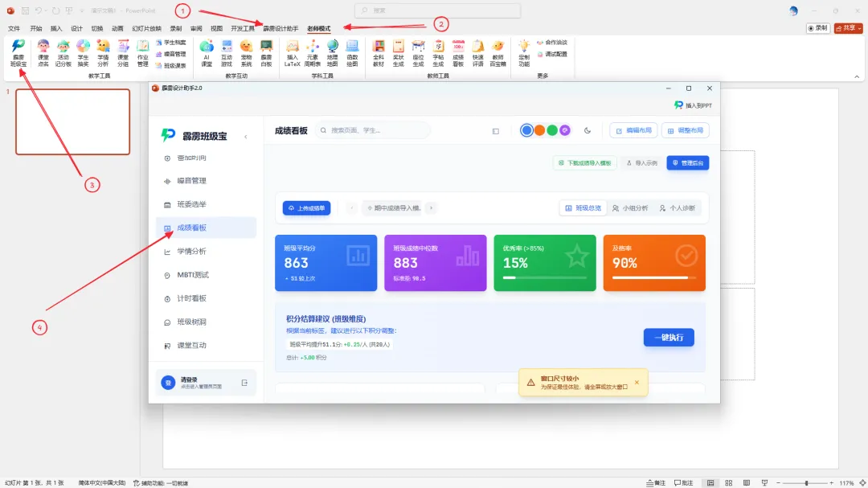Viewport: 868px width, 488px height.
Task: Open MBTI测试 in the sidebar
Action: 206,275
